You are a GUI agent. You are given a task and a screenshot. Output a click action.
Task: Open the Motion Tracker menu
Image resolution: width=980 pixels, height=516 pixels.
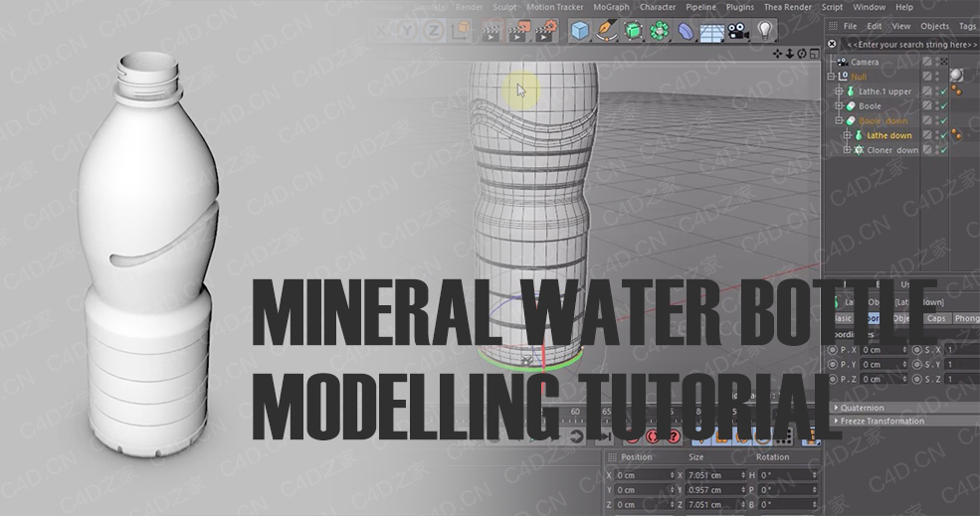(554, 7)
